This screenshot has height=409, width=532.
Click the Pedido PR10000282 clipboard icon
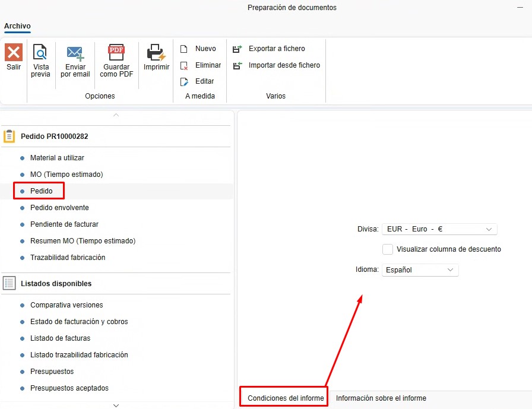[9, 137]
